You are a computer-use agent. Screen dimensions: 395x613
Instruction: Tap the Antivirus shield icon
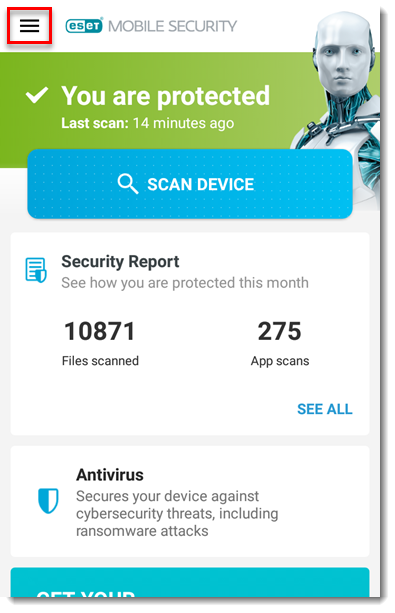[48, 500]
